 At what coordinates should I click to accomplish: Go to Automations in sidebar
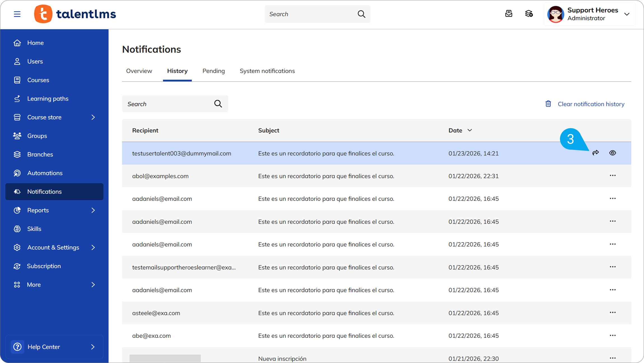pyautogui.click(x=45, y=173)
